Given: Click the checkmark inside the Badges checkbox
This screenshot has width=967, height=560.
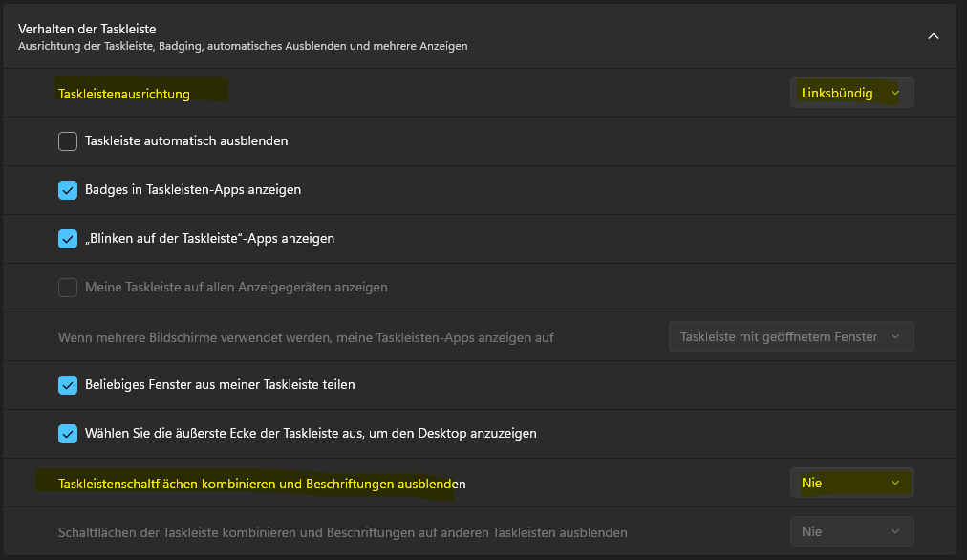Looking at the screenshot, I should (x=68, y=189).
